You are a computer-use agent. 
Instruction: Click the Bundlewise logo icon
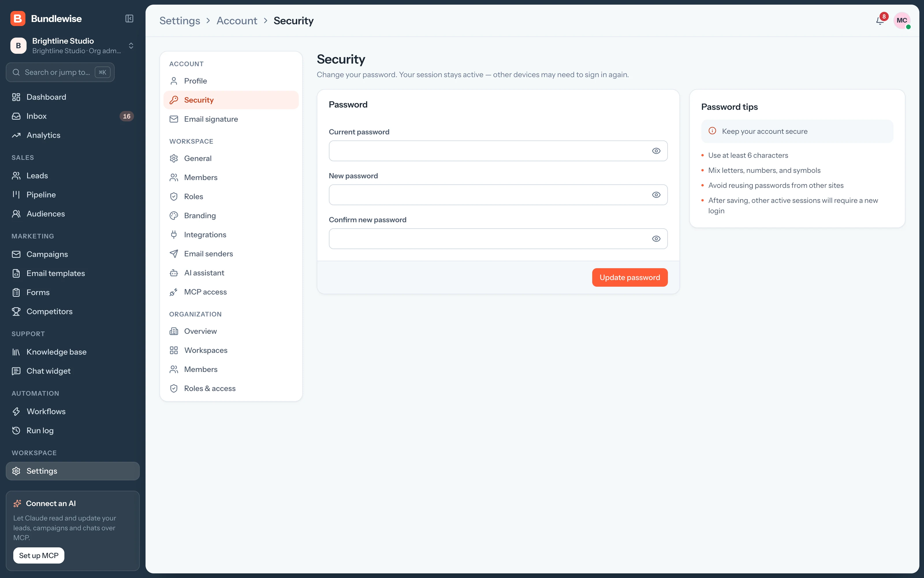(x=18, y=18)
